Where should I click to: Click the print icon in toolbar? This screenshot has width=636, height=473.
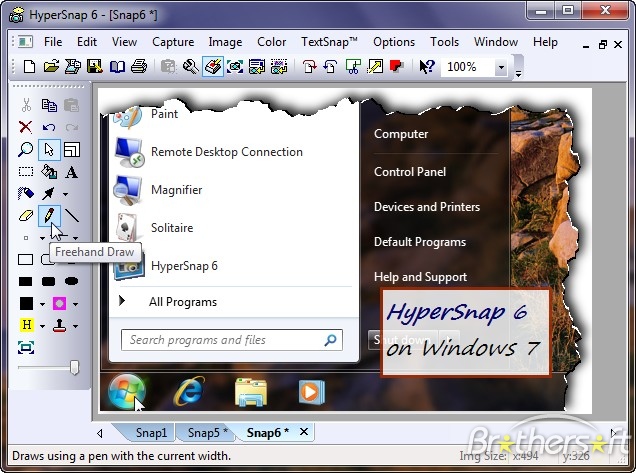[139, 67]
